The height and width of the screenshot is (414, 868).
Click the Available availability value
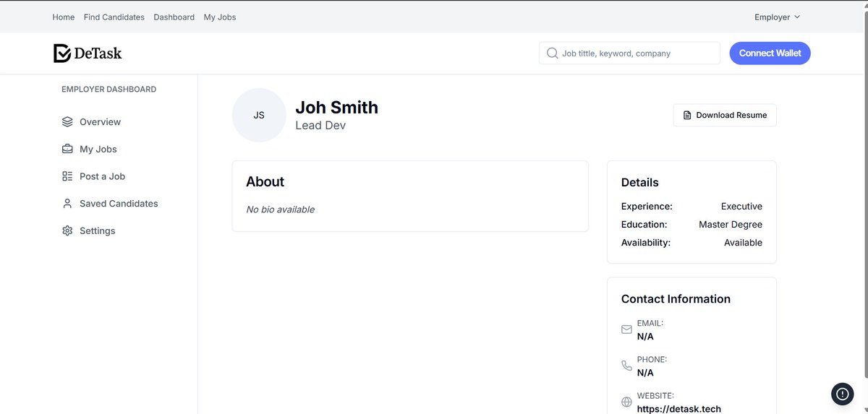(743, 243)
